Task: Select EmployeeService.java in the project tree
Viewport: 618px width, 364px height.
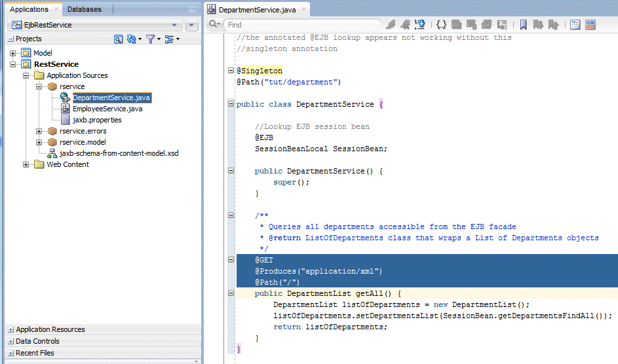Action: tap(107, 109)
